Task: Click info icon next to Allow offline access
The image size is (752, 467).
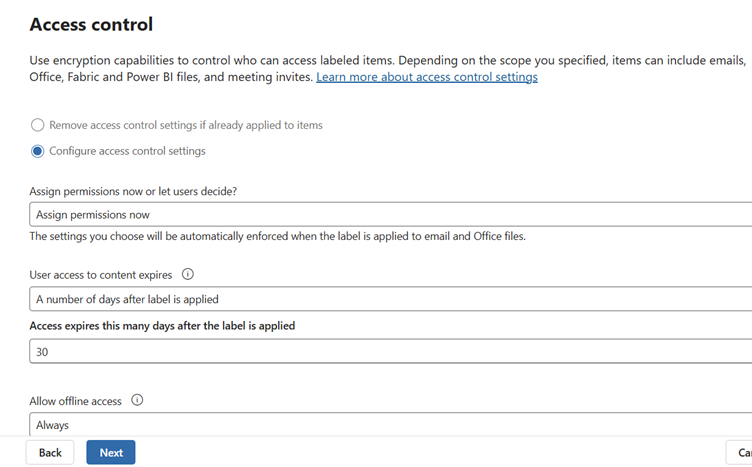Action: click(x=137, y=401)
